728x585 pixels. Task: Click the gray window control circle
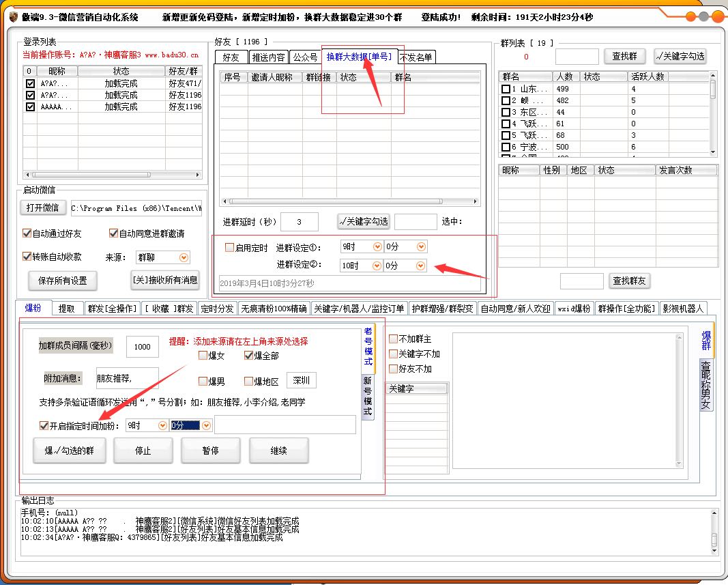(704, 17)
